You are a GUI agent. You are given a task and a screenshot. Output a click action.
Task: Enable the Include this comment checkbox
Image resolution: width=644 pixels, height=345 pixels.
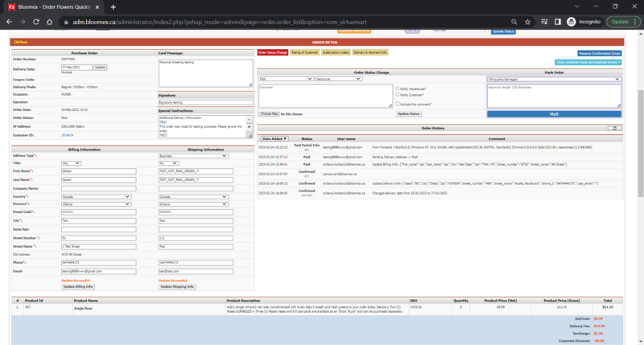tap(397, 104)
